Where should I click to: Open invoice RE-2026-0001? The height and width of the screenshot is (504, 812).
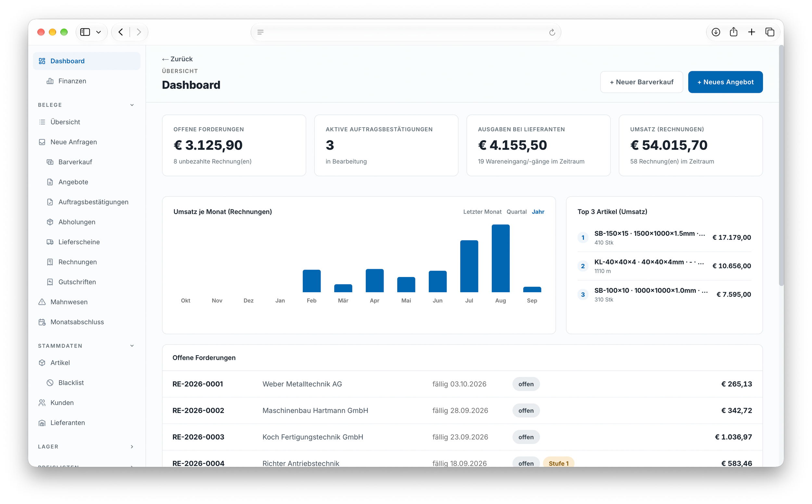tap(462, 384)
